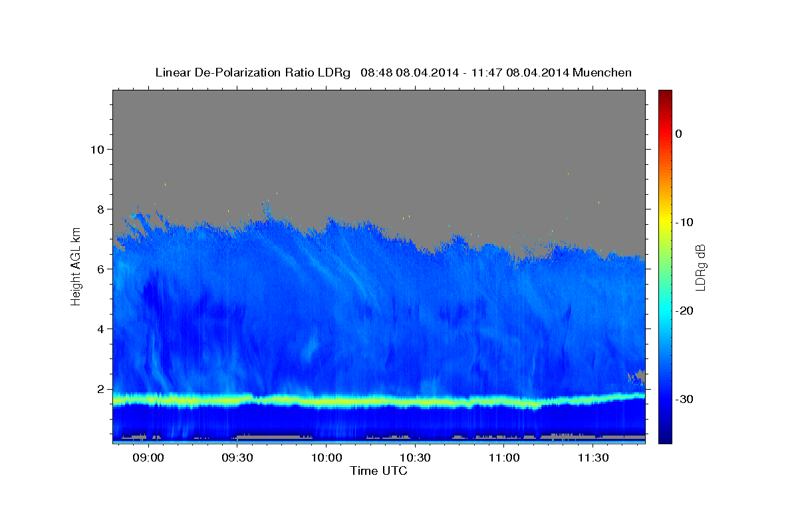Click the height tick label 4
This screenshot has height=532, width=798.
(100, 329)
